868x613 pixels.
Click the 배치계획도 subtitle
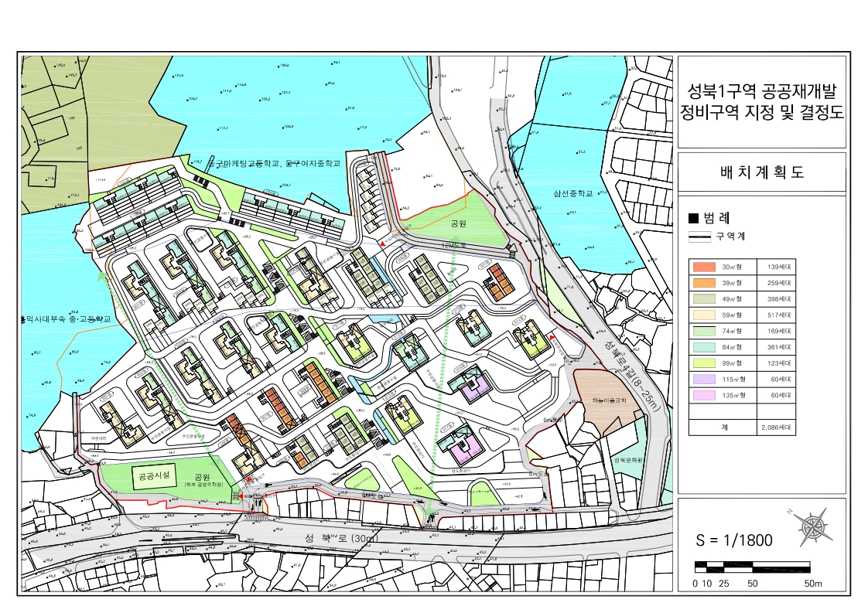point(762,172)
